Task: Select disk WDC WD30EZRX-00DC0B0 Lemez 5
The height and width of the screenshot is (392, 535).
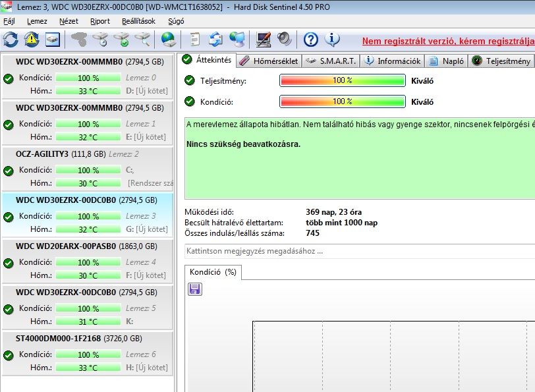Action: click(x=88, y=307)
